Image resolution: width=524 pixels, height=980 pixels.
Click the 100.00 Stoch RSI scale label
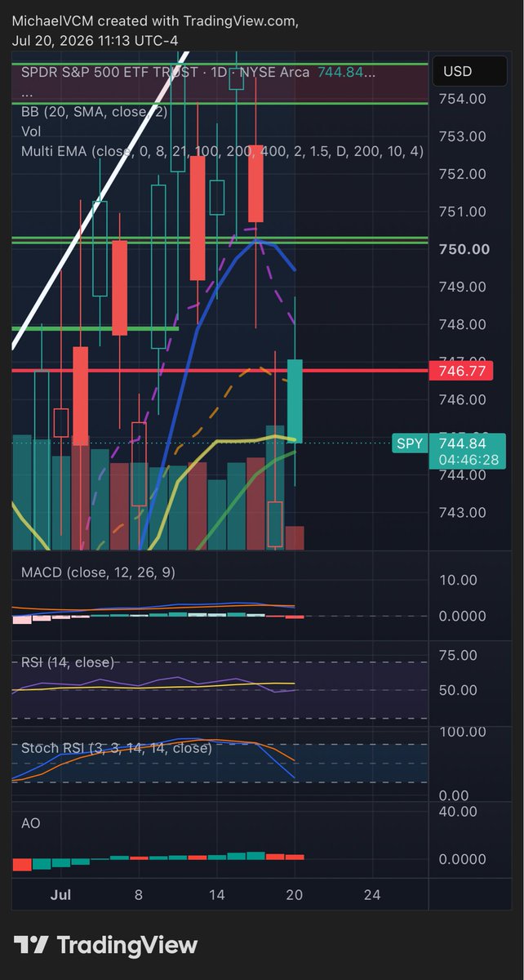point(460,732)
